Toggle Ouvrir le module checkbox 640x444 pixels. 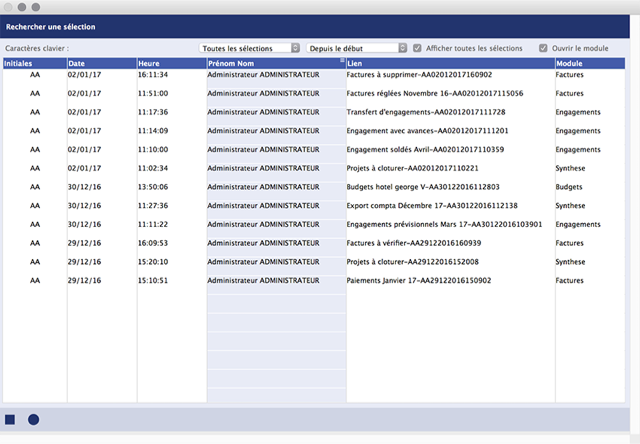(543, 48)
